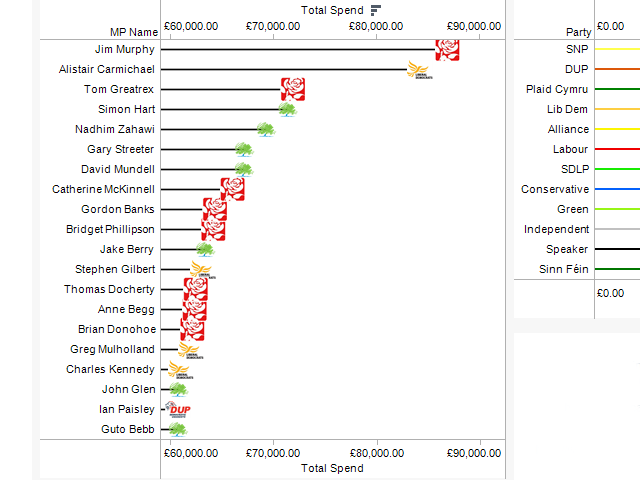Click the Total Spend axis title at bottom

tap(332, 468)
